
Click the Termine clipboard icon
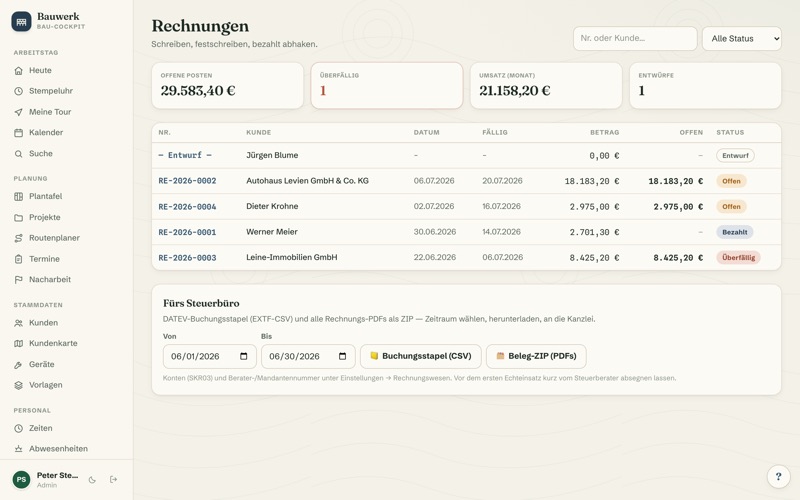(x=18, y=259)
